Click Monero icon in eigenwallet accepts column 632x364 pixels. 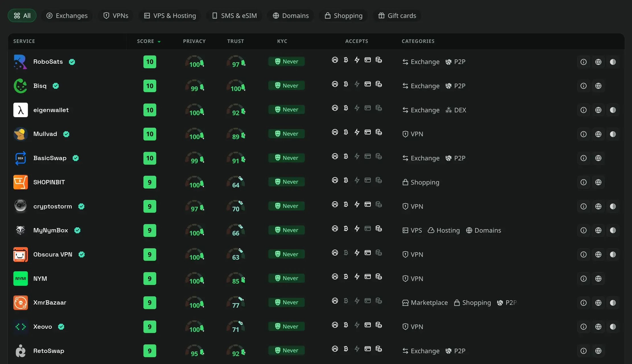pyautogui.click(x=335, y=108)
